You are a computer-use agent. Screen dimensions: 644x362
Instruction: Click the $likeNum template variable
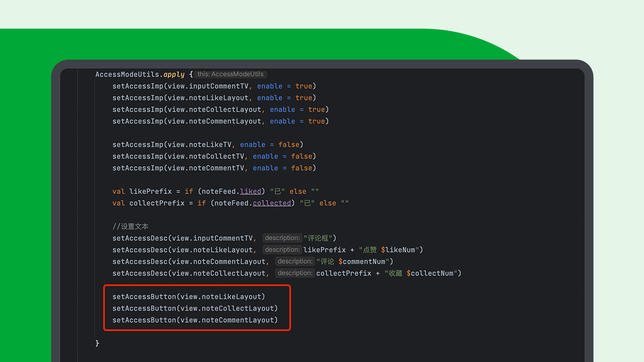pos(397,250)
